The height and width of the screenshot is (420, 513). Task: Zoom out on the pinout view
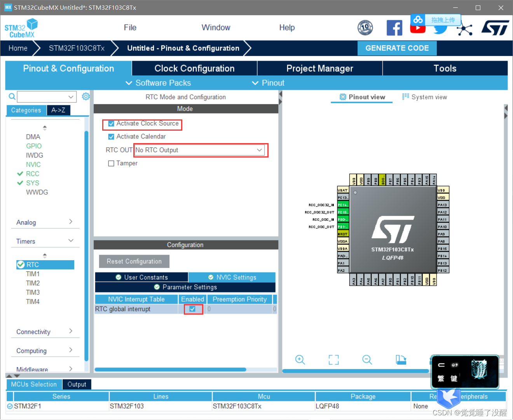tap(367, 360)
